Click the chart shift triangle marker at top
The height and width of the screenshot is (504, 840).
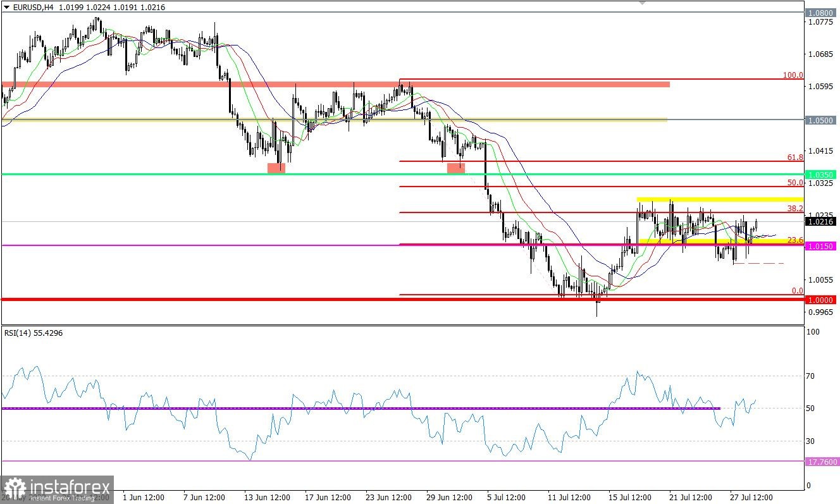tap(643, 3)
